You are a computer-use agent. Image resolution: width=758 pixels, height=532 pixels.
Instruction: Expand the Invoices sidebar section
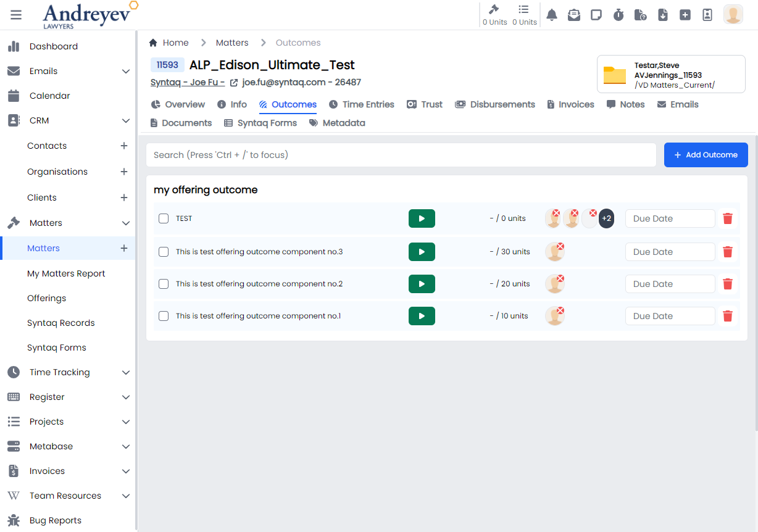point(126,471)
